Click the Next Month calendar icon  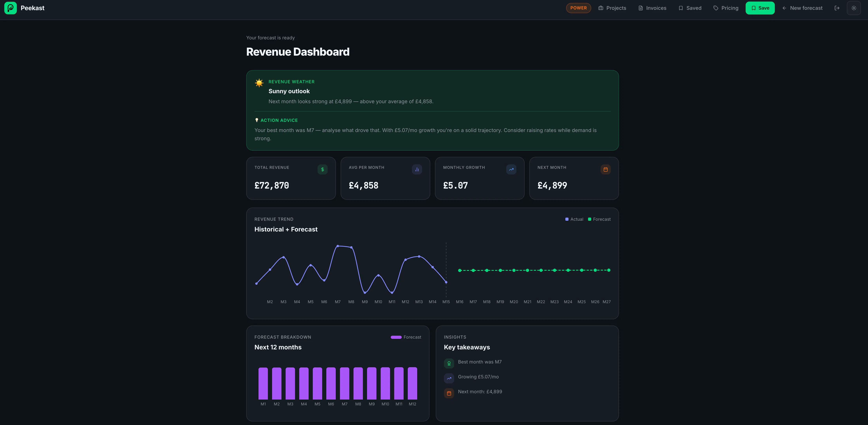(x=605, y=170)
